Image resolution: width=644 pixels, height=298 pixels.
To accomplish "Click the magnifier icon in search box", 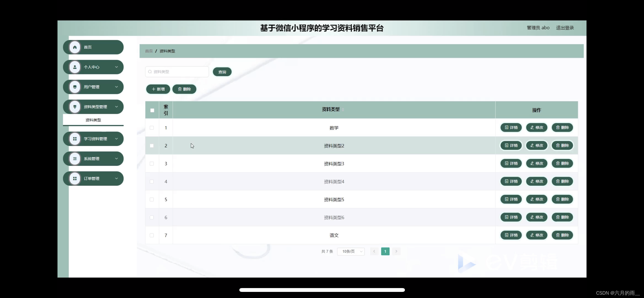I will [150, 72].
